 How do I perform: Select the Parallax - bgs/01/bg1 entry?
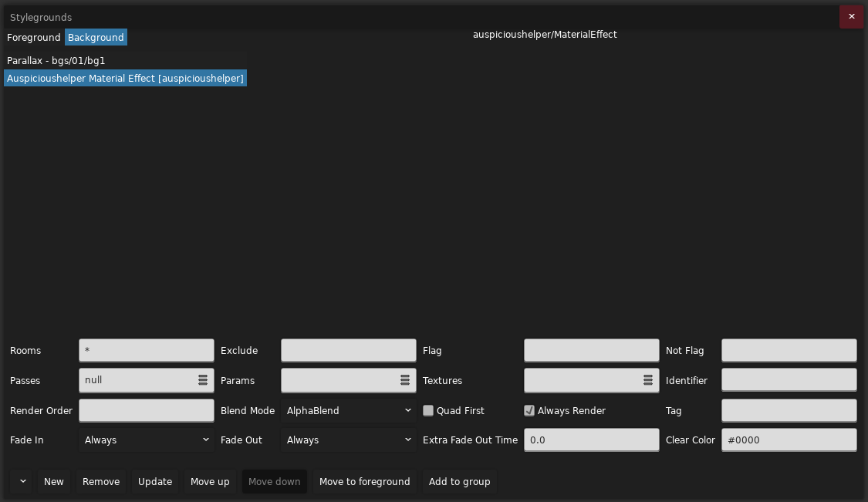(x=125, y=61)
